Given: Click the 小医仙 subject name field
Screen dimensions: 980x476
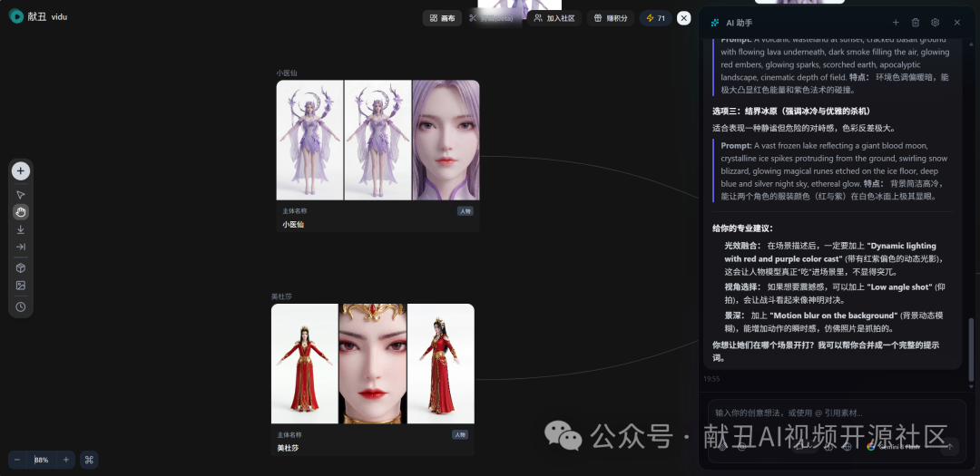Looking at the screenshot, I should click(x=293, y=224).
